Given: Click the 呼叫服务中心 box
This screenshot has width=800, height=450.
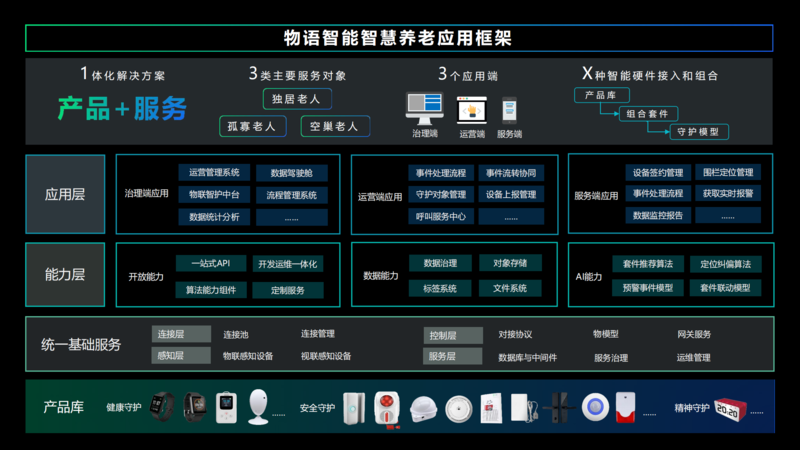Looking at the screenshot, I should coord(440,216).
